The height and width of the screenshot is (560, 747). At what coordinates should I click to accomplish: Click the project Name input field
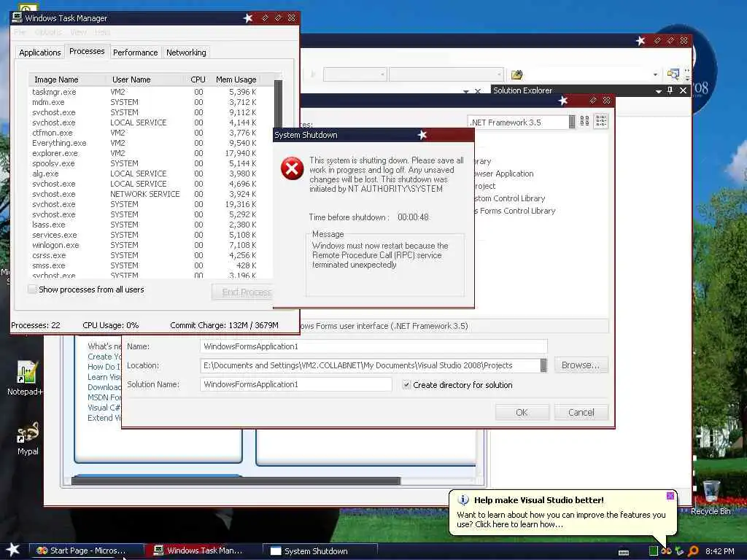pyautogui.click(x=373, y=346)
